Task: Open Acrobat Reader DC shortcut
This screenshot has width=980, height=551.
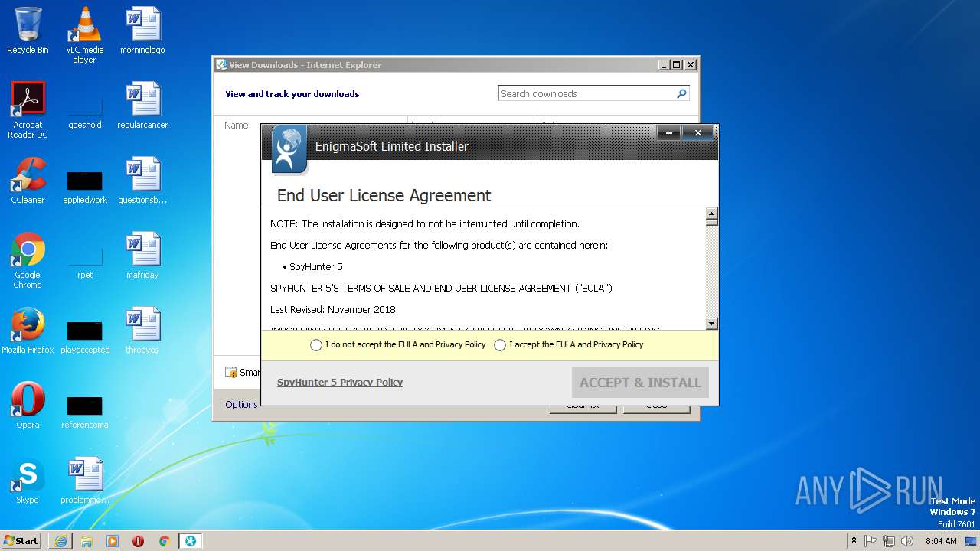Action: coord(28,110)
